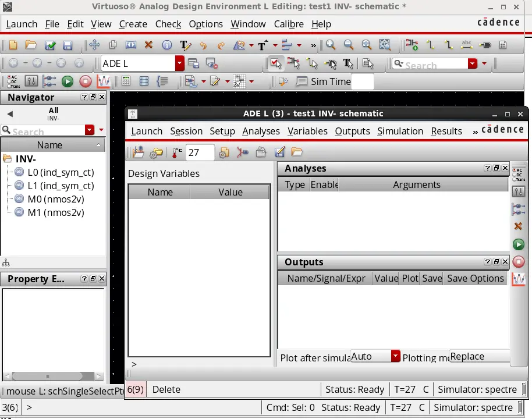
Task: Click the Navigator back arrow button
Action: click(x=10, y=114)
